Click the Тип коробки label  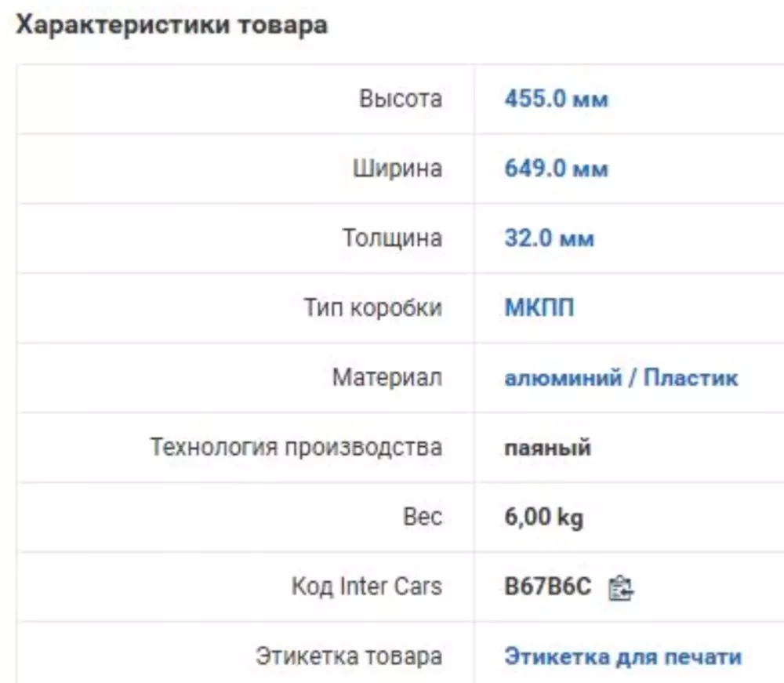click(x=373, y=307)
